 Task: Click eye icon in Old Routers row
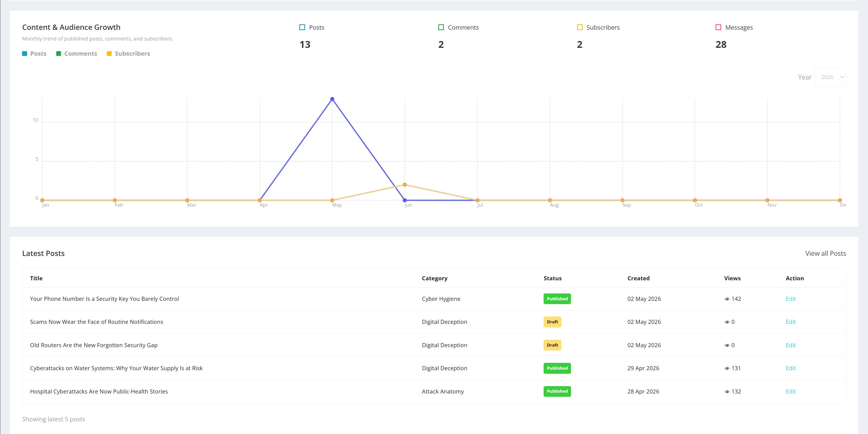[x=727, y=345]
